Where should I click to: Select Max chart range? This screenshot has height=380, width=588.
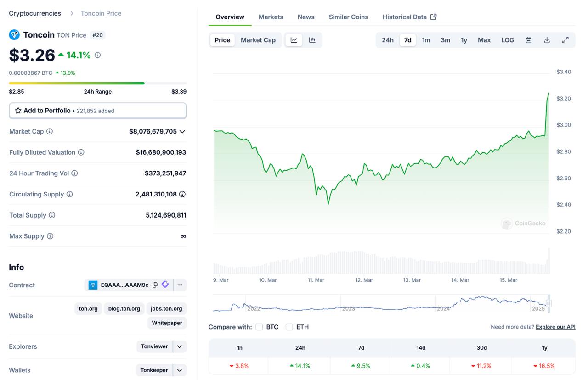point(484,40)
